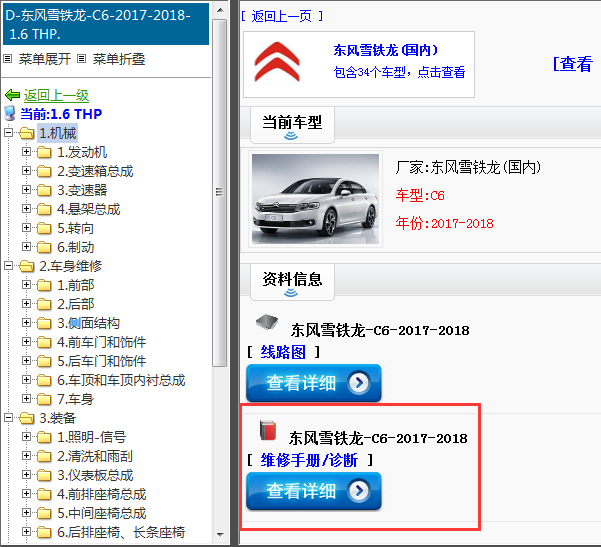601x547 pixels.
Task: Click the tree panel scroll down arrow
Action: (x=220, y=534)
